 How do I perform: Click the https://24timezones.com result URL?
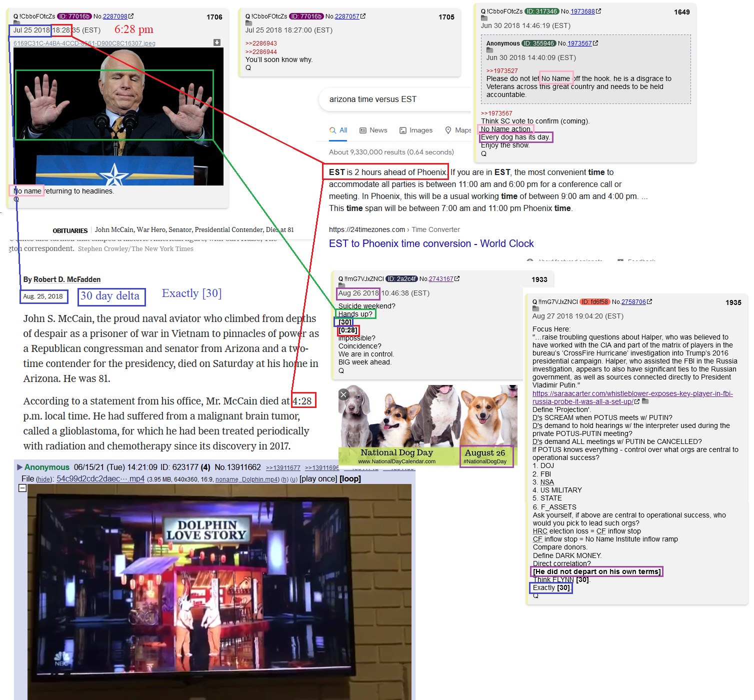pos(367,229)
